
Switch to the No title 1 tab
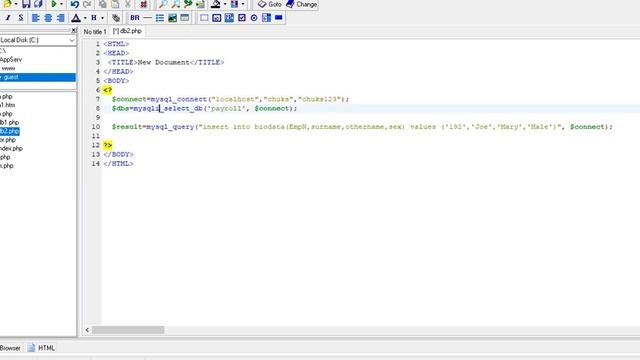[95, 31]
